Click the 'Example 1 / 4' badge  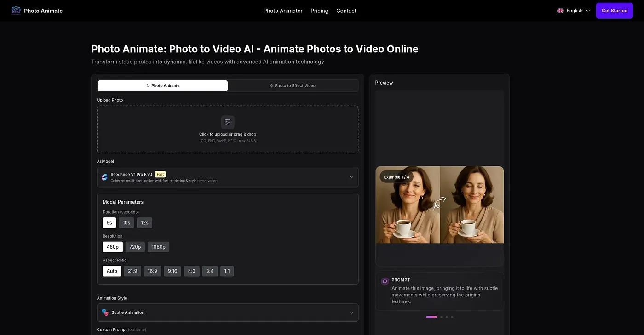(x=397, y=177)
